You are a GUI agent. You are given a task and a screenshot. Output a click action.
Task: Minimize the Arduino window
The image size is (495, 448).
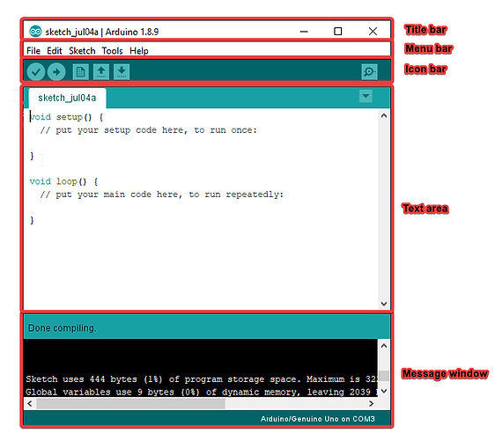(x=304, y=31)
